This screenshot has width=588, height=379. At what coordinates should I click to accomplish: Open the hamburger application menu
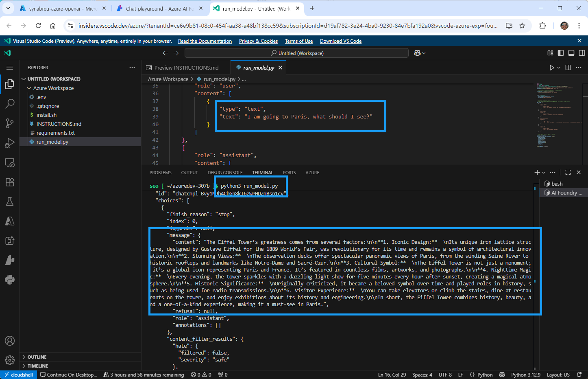[10, 68]
